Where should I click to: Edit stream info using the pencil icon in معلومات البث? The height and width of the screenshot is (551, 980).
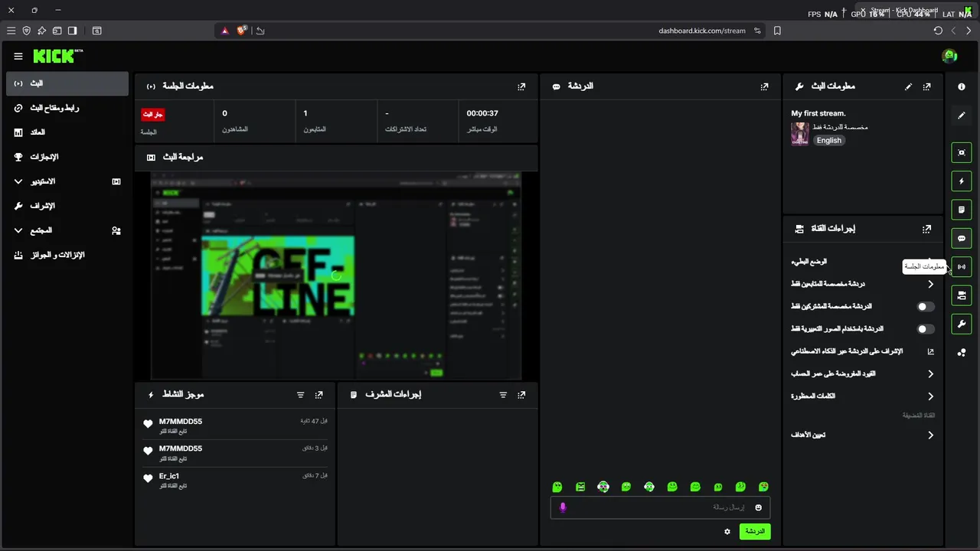pyautogui.click(x=908, y=86)
